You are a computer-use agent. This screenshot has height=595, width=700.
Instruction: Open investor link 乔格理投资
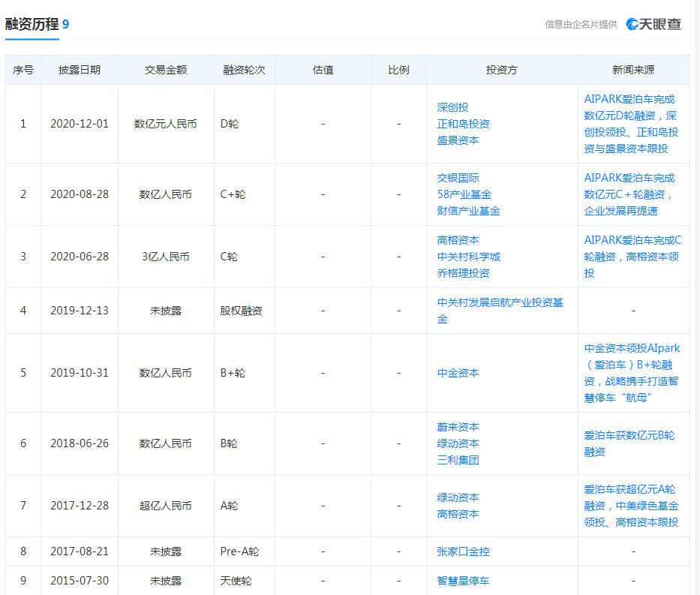click(464, 273)
